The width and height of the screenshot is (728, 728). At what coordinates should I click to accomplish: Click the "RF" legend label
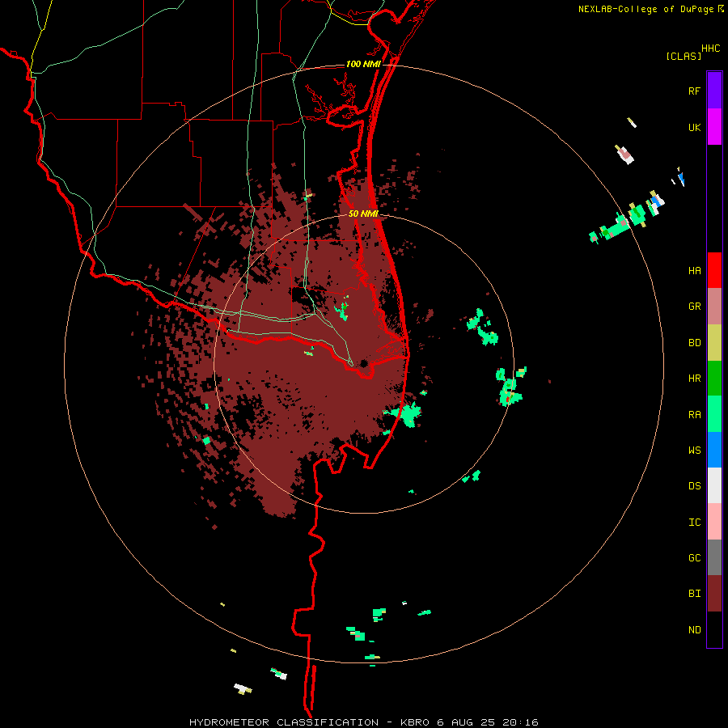(x=695, y=91)
